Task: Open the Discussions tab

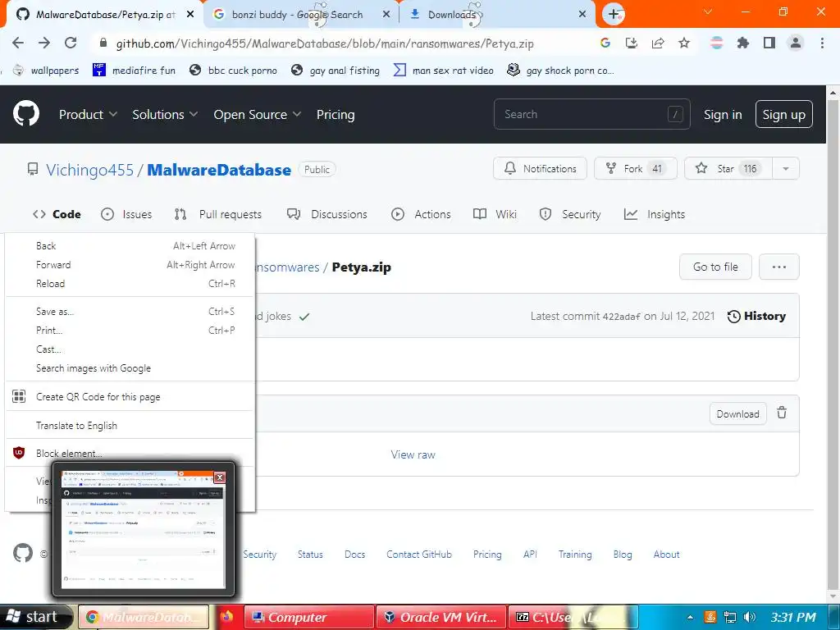Action: 326,214
